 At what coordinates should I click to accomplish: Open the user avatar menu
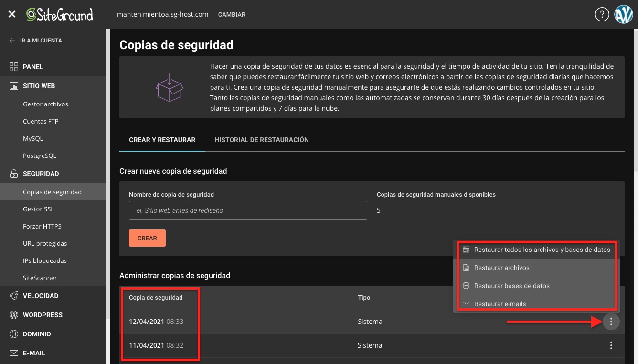tap(624, 14)
